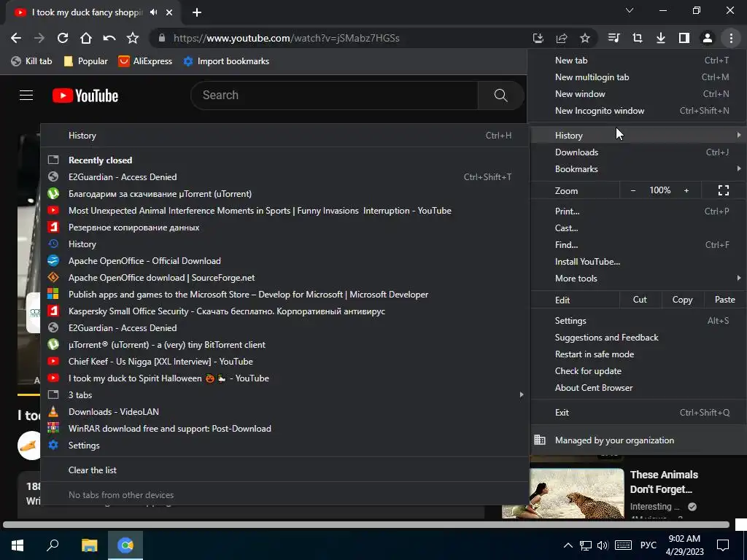The width and height of the screenshot is (747, 560).
Task: Open the profile avatar icon
Action: point(708,38)
